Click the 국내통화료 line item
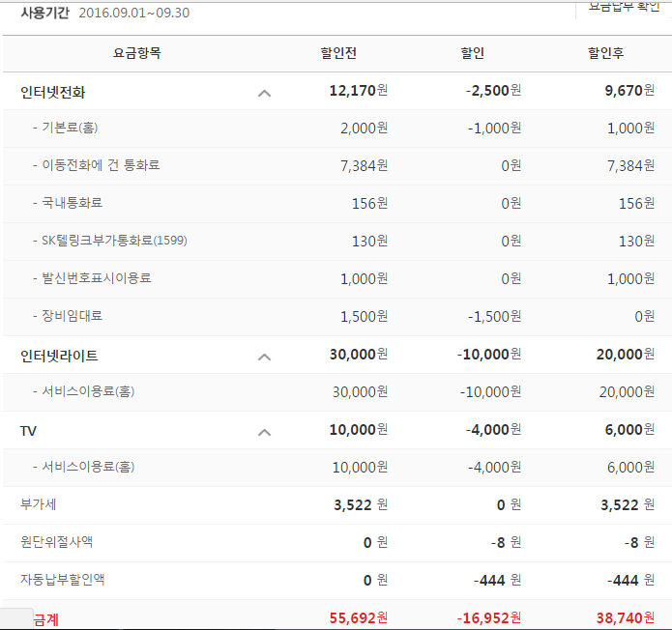Screen dimensions: 672x630 pyautogui.click(x=72, y=203)
